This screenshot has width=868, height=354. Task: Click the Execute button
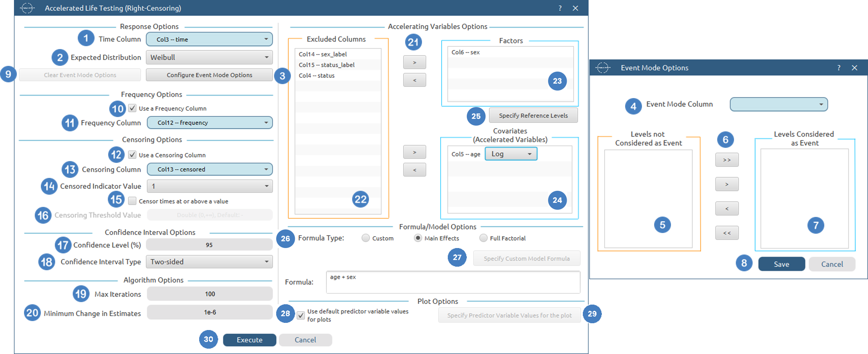point(249,340)
